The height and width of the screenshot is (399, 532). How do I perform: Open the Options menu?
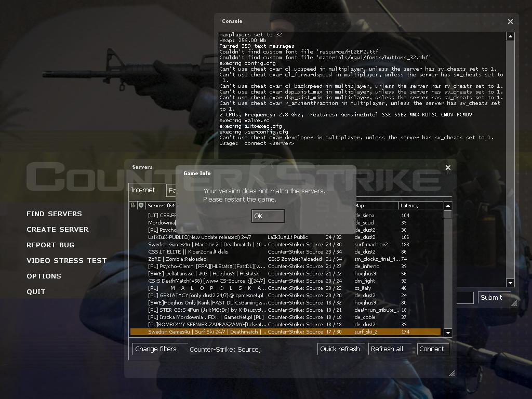point(44,276)
